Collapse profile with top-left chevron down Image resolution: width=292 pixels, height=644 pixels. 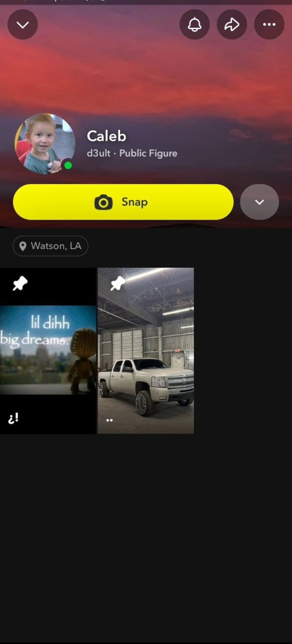point(23,24)
